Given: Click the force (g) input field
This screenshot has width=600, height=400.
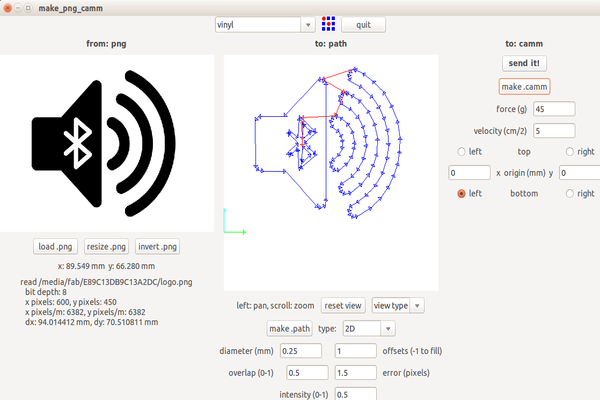Looking at the screenshot, I should click(x=554, y=109).
